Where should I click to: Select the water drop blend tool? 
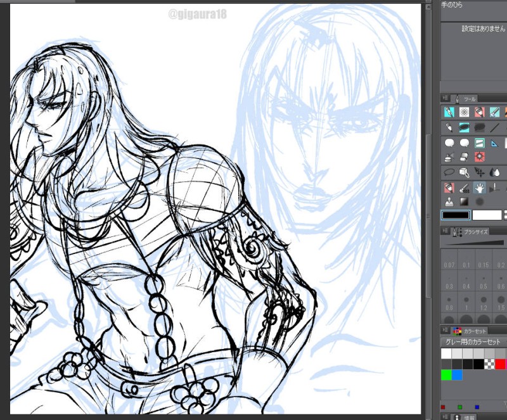495,172
